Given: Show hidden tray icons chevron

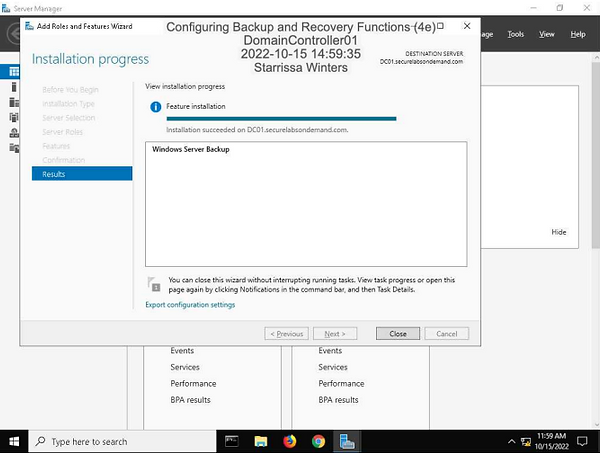Looking at the screenshot, I should coord(511,442).
